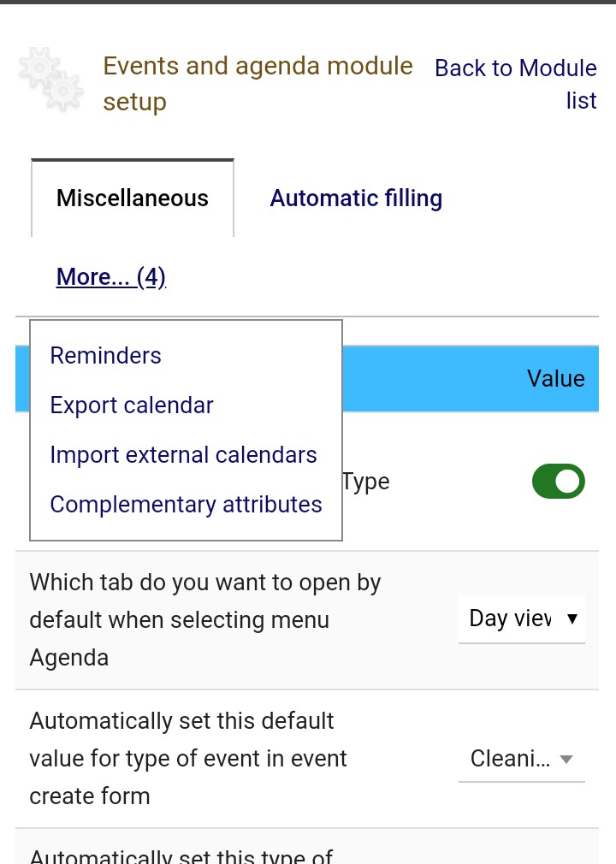
Task: Select Complementary attributes menu entry
Action: click(187, 505)
